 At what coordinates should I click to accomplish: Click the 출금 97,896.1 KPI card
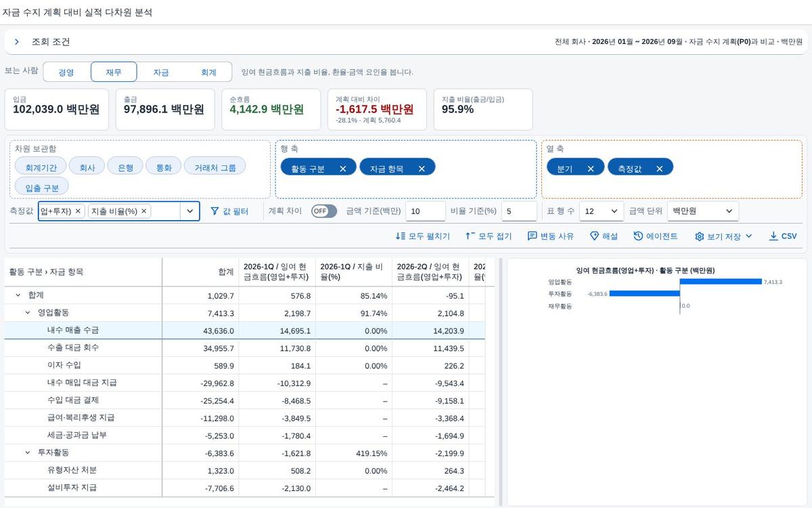click(x=165, y=109)
